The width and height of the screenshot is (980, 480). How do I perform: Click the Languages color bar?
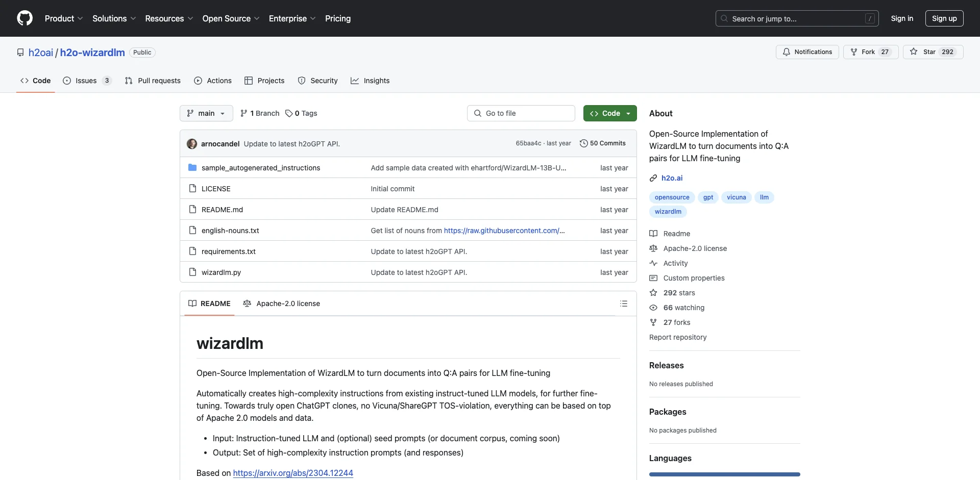(725, 474)
